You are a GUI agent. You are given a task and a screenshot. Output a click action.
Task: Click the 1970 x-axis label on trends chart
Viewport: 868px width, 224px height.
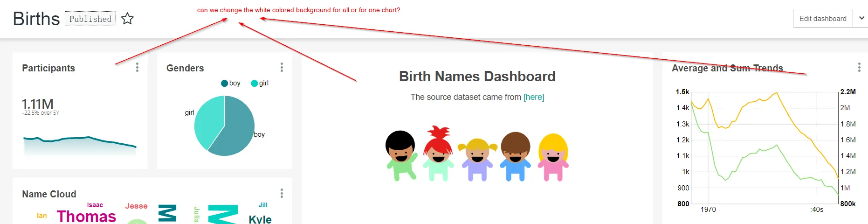coord(708,210)
